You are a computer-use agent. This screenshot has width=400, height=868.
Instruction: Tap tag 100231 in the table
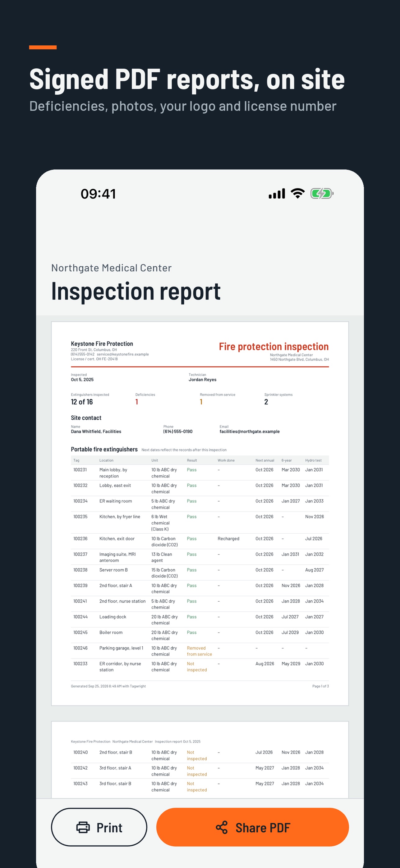[x=80, y=470]
